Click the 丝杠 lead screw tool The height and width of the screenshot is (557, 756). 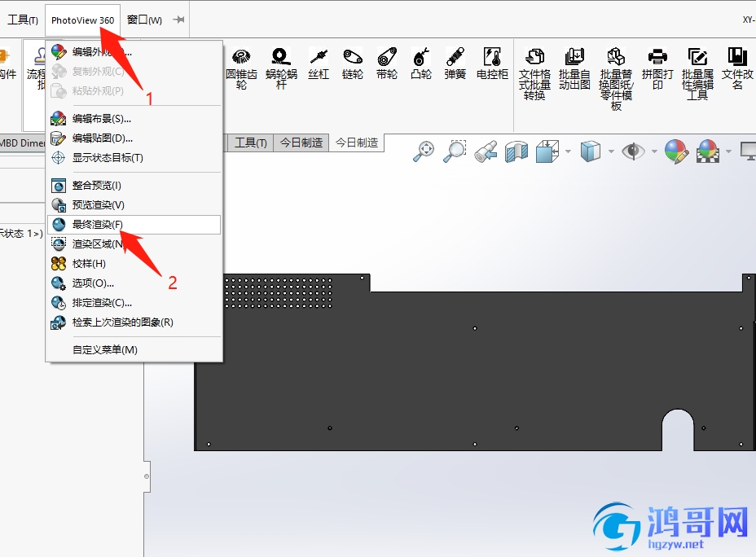point(319,64)
